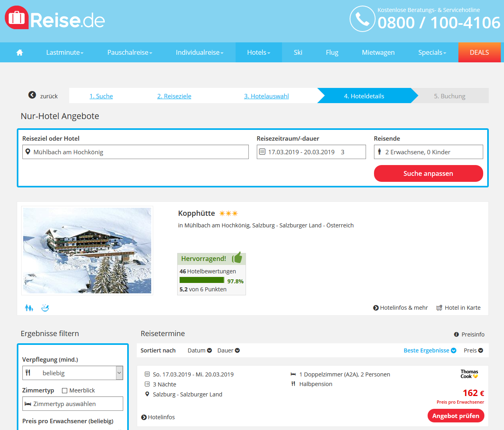Click the calendar icon beside offer dates
This screenshot has width=504, height=430.
pyautogui.click(x=147, y=374)
